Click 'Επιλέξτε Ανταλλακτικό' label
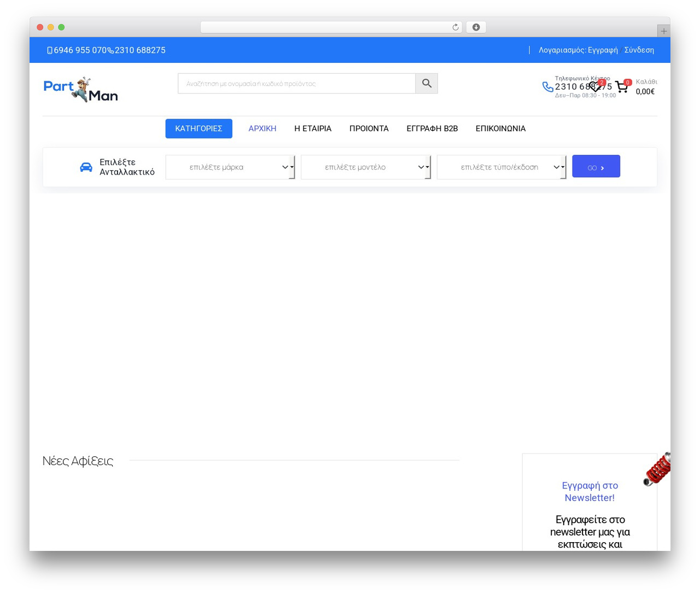 click(127, 167)
